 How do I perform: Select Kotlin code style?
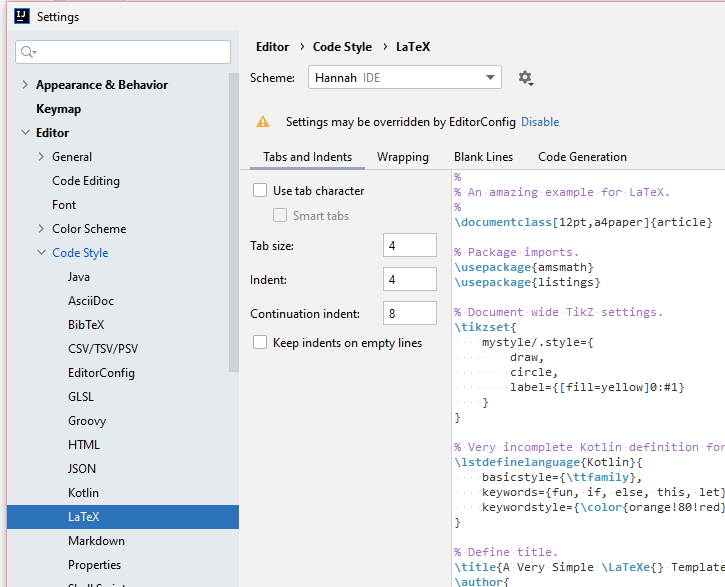pyautogui.click(x=83, y=493)
